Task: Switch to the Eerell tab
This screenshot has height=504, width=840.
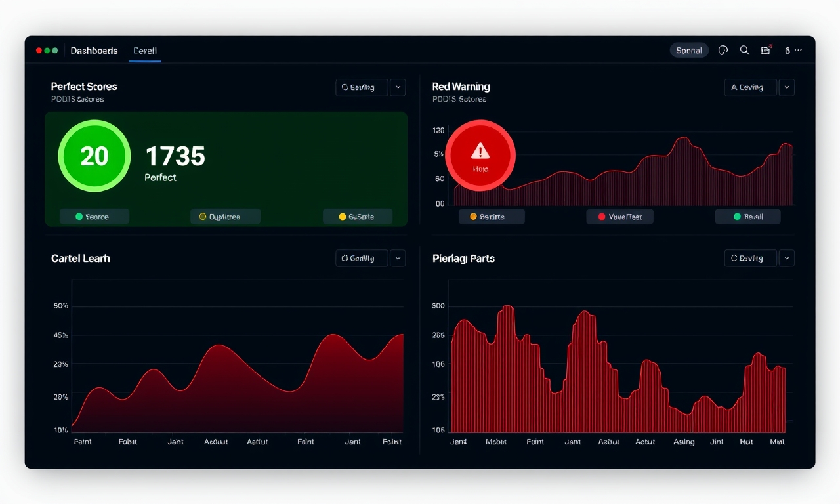Action: (x=145, y=51)
